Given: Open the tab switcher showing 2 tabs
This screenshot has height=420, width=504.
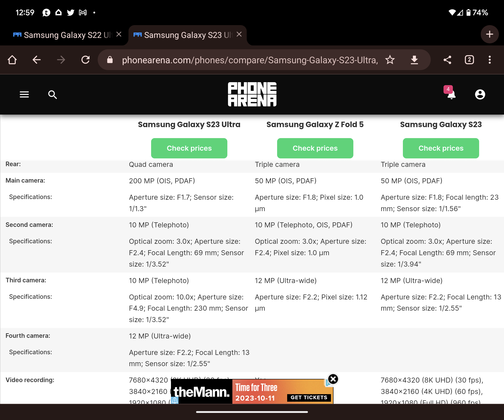Looking at the screenshot, I should click(469, 60).
